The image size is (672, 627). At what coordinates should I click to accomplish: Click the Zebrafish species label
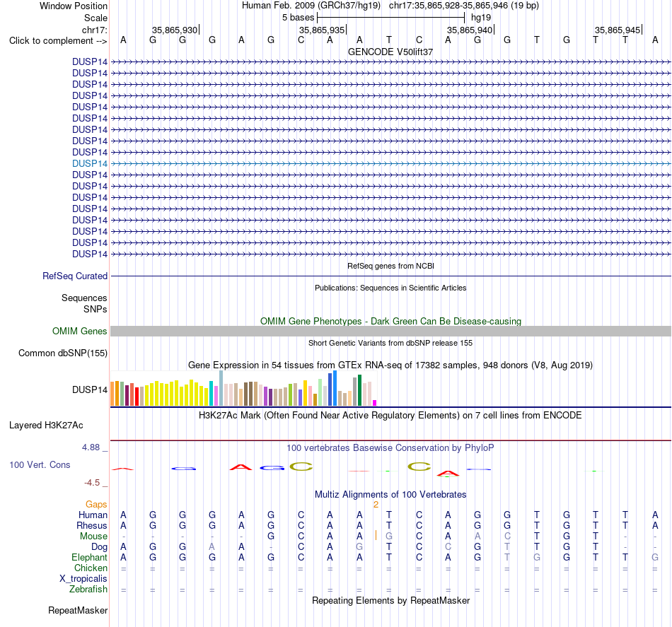click(x=88, y=590)
